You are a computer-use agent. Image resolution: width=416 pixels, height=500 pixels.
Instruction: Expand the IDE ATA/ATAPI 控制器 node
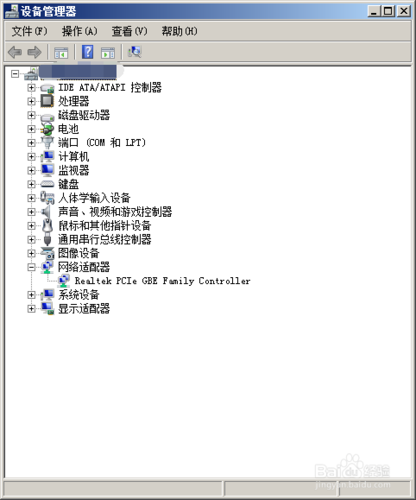(31, 88)
